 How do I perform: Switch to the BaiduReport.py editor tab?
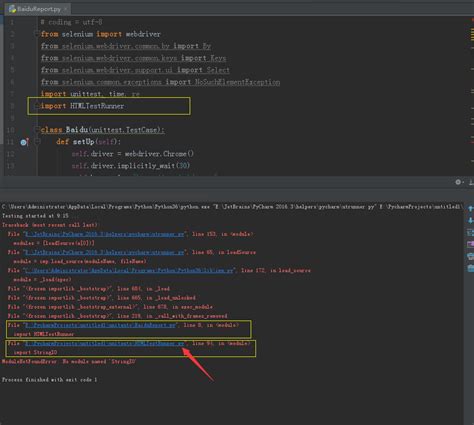37,9
